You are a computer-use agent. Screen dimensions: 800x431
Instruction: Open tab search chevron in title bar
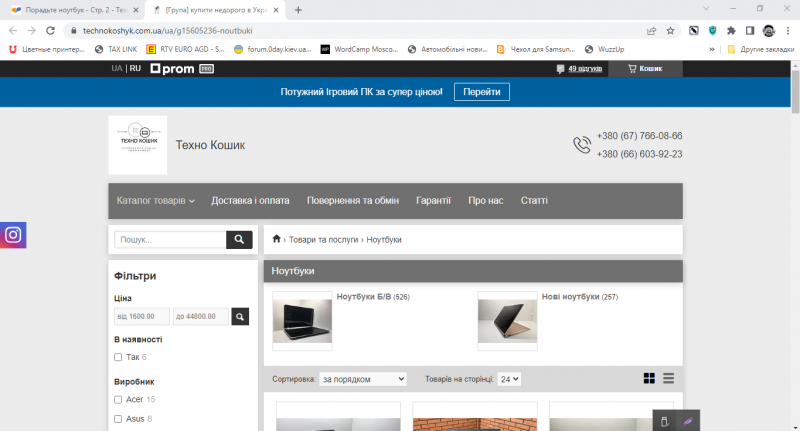[x=706, y=9]
